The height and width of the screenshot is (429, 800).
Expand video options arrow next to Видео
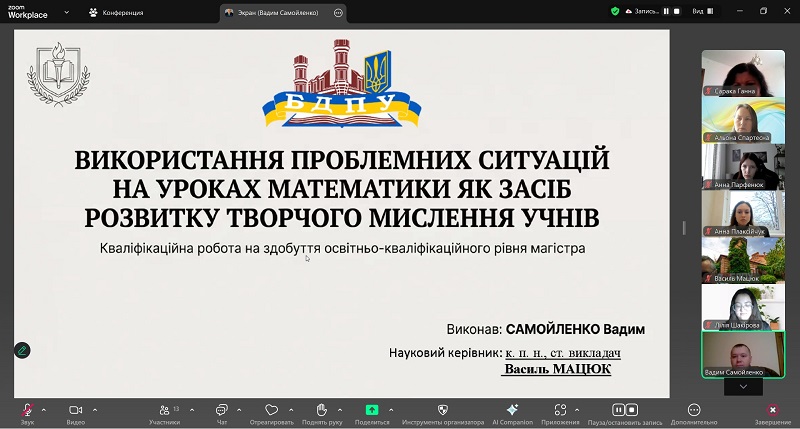(x=95, y=409)
